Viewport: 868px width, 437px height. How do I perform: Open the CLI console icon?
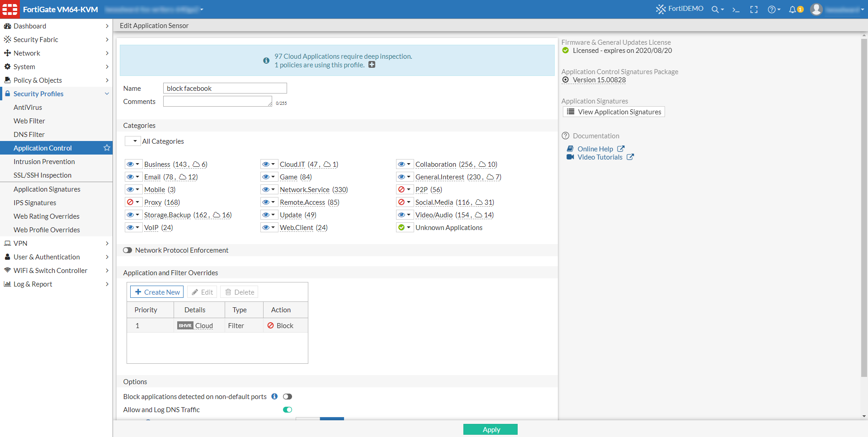[x=736, y=9]
